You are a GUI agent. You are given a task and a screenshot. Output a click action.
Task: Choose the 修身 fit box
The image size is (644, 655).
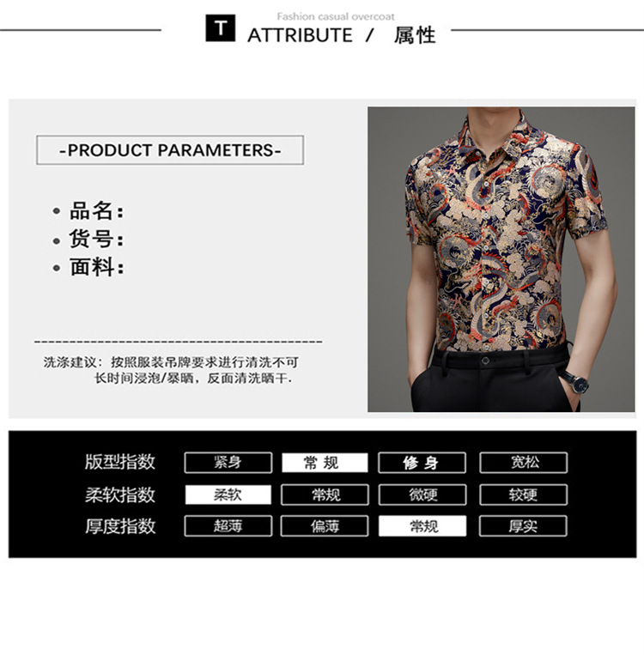coord(422,463)
